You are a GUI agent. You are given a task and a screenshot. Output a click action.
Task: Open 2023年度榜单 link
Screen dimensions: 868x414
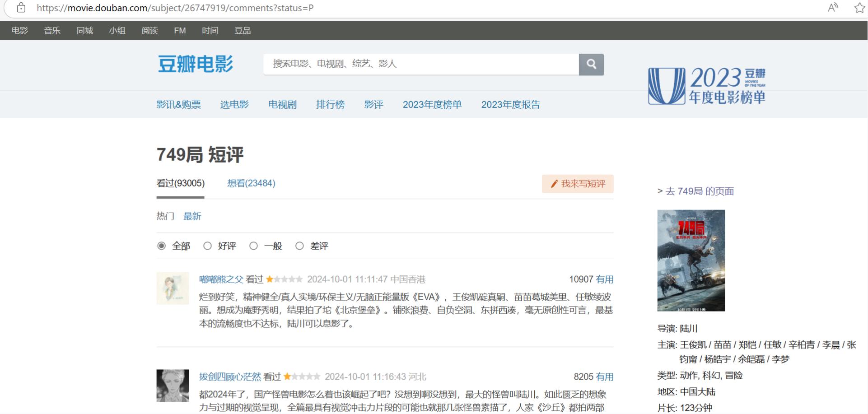(432, 105)
